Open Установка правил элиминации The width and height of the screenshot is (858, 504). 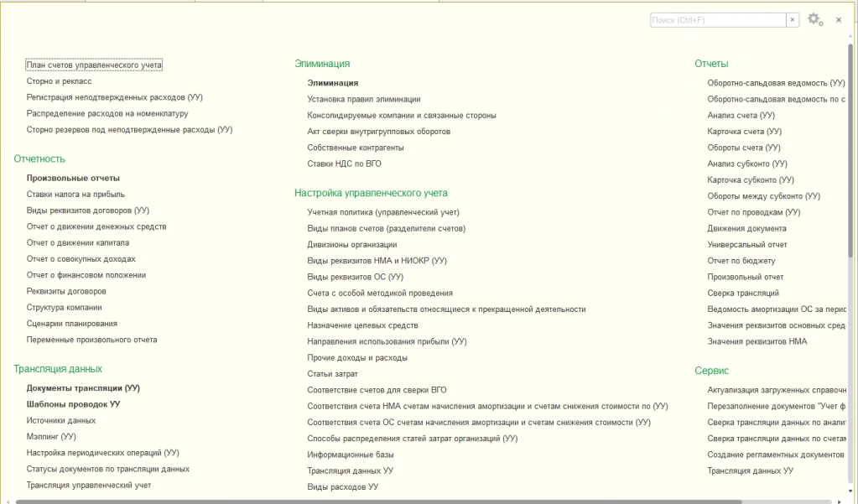364,99
